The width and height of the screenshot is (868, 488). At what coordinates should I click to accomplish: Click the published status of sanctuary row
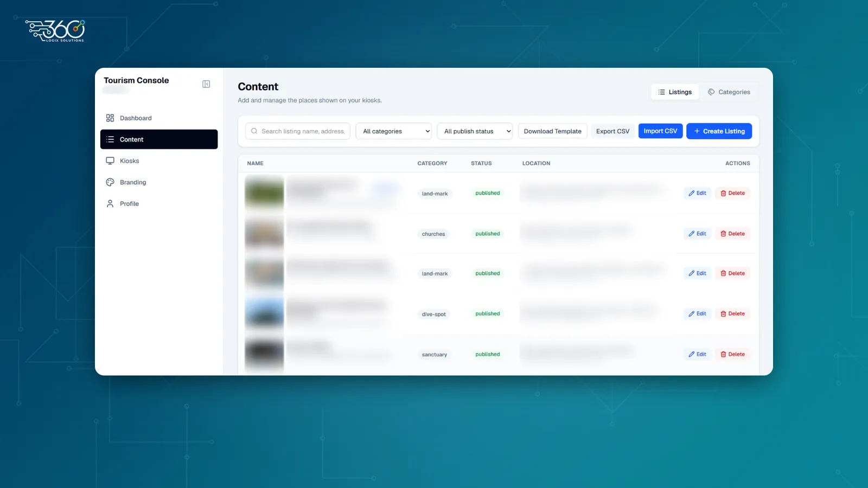point(488,355)
